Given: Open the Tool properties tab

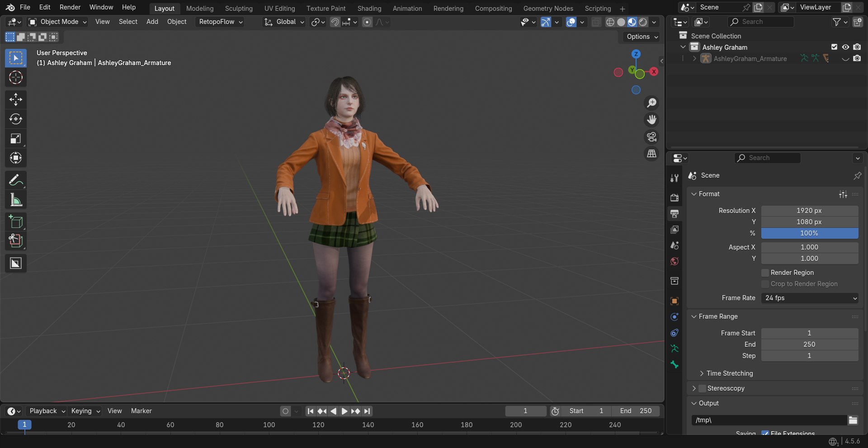Looking at the screenshot, I should [x=675, y=178].
